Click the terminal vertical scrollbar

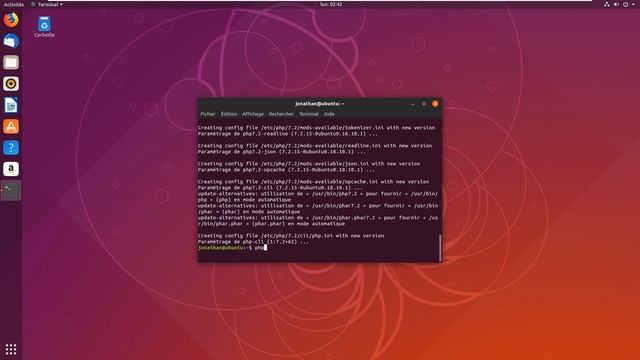(440, 247)
